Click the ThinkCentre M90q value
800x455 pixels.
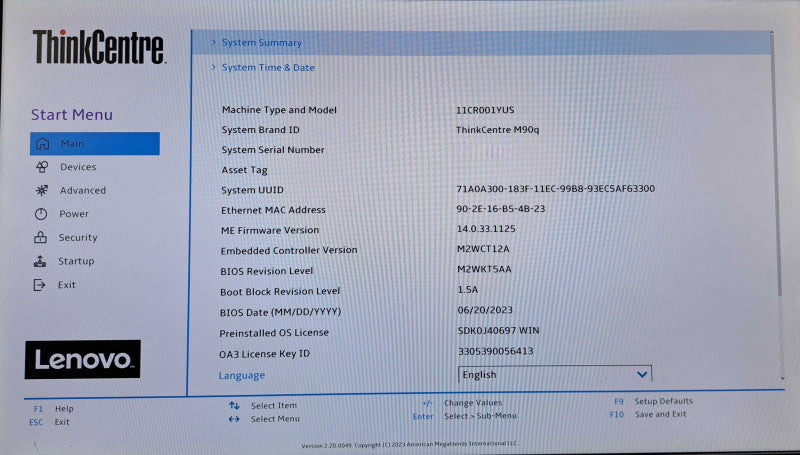coord(497,130)
